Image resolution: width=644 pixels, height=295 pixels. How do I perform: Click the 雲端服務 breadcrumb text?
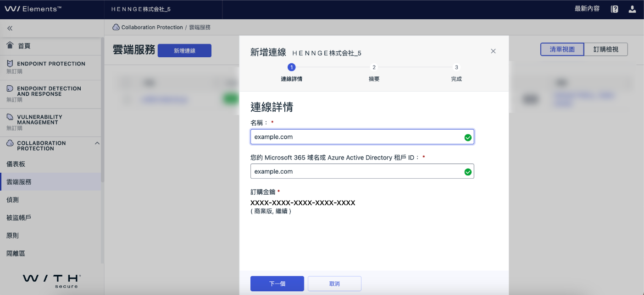click(x=200, y=27)
